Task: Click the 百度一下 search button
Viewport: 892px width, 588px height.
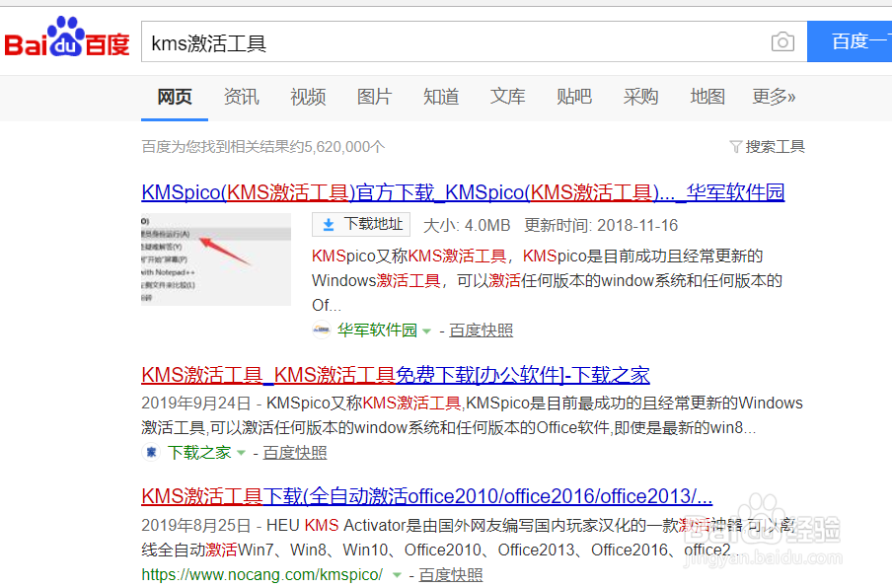Action: coord(850,41)
